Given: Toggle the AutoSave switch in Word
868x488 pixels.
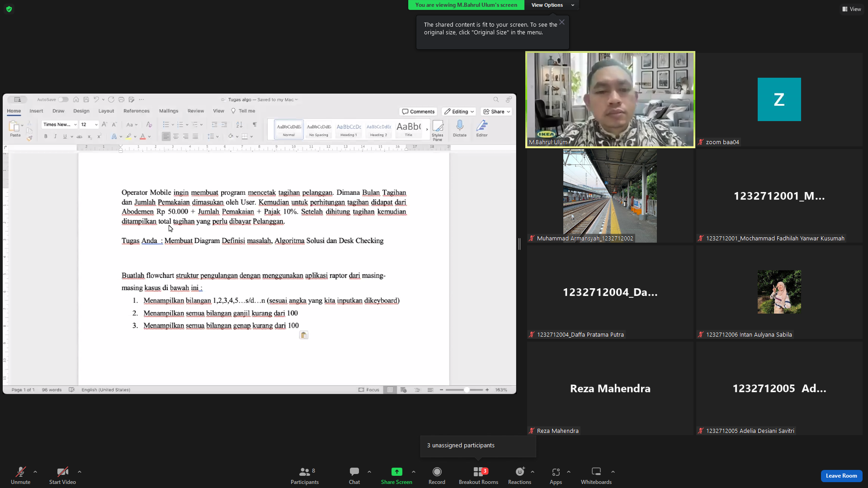Looking at the screenshot, I should click(63, 99).
